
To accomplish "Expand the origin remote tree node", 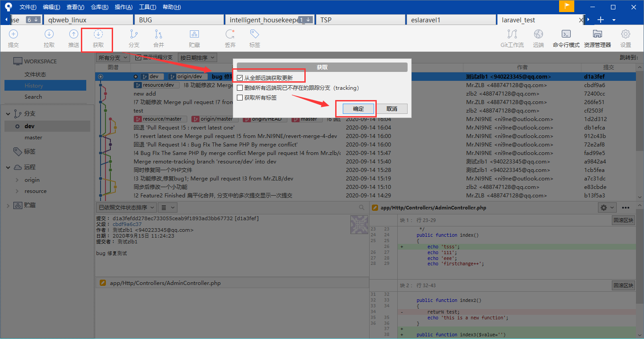I will (x=17, y=180).
